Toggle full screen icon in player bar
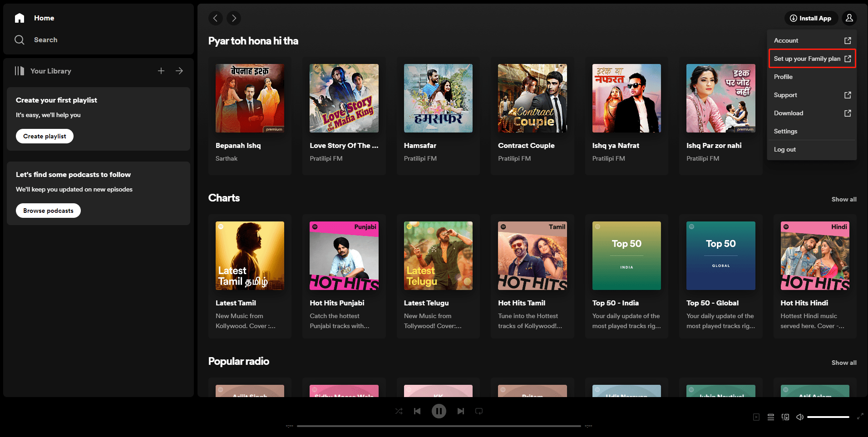The width and height of the screenshot is (868, 437). (x=860, y=416)
